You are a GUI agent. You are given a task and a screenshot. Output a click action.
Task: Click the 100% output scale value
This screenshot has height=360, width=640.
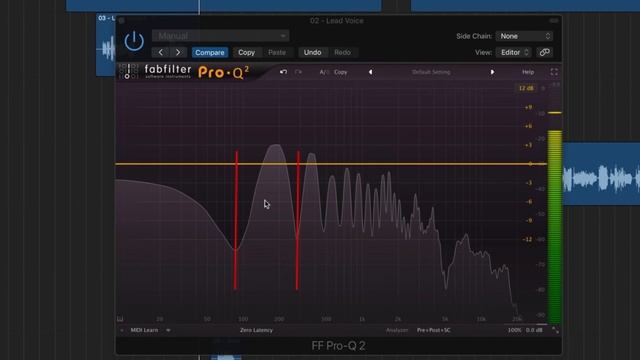[x=514, y=330]
